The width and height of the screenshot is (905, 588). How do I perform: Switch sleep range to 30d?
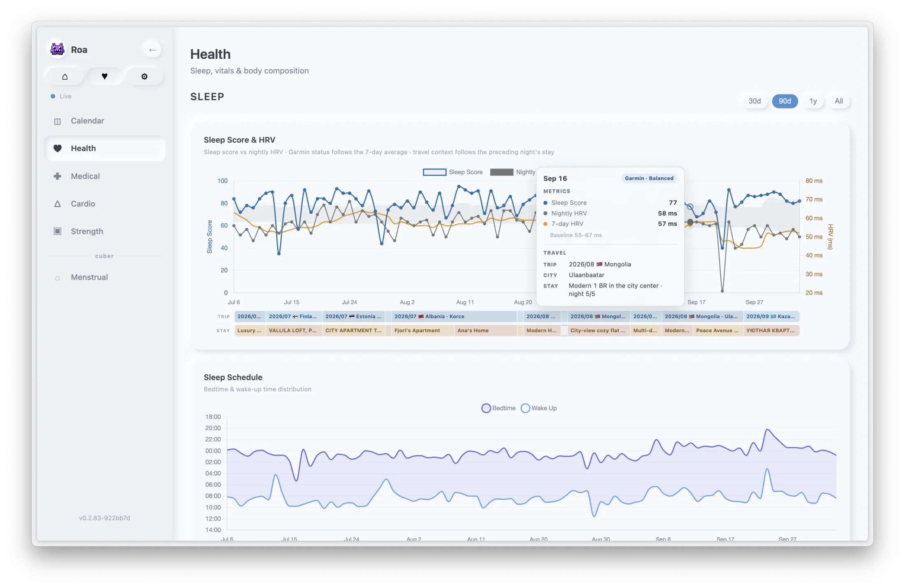754,101
